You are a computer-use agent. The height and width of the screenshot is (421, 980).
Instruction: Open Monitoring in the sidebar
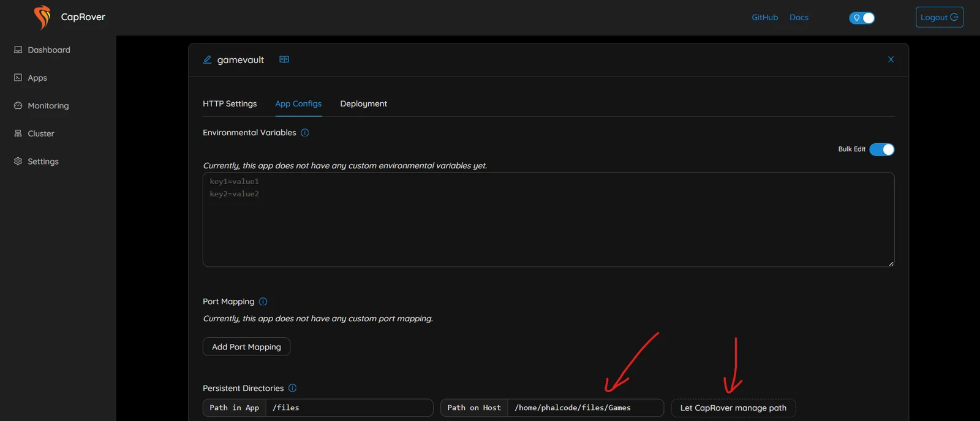click(42, 106)
